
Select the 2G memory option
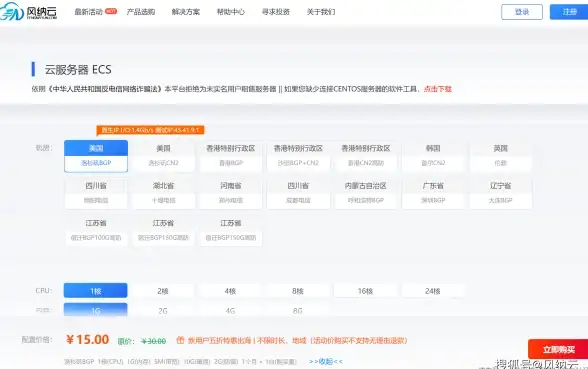(163, 310)
